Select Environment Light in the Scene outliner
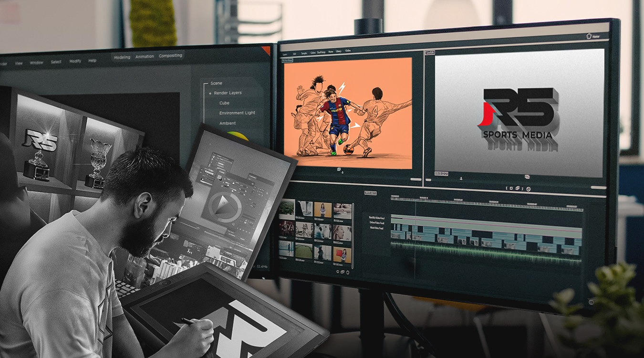This screenshot has height=358, width=644. click(237, 113)
